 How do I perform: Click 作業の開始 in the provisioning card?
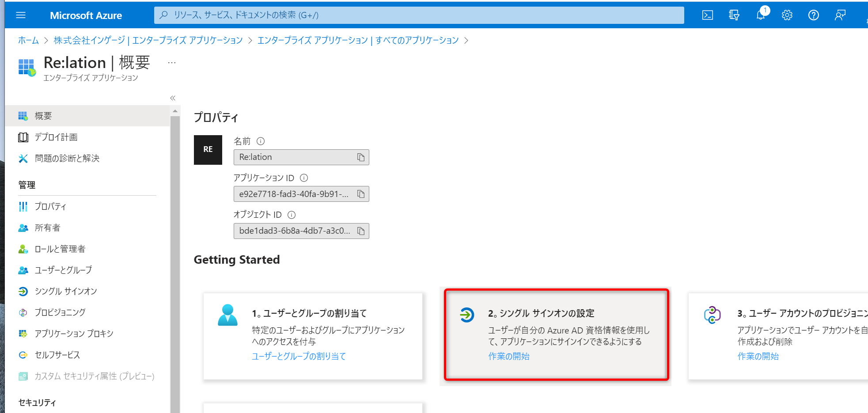click(758, 356)
